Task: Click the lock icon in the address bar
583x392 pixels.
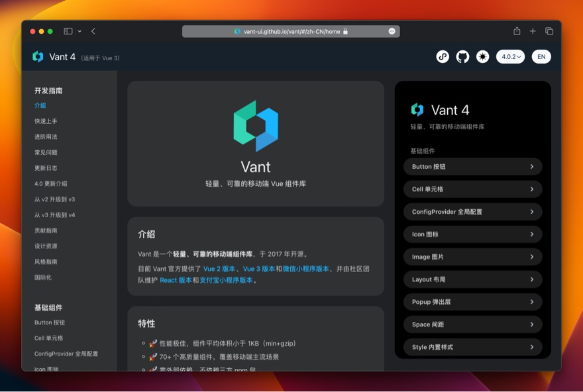Action: [345, 32]
